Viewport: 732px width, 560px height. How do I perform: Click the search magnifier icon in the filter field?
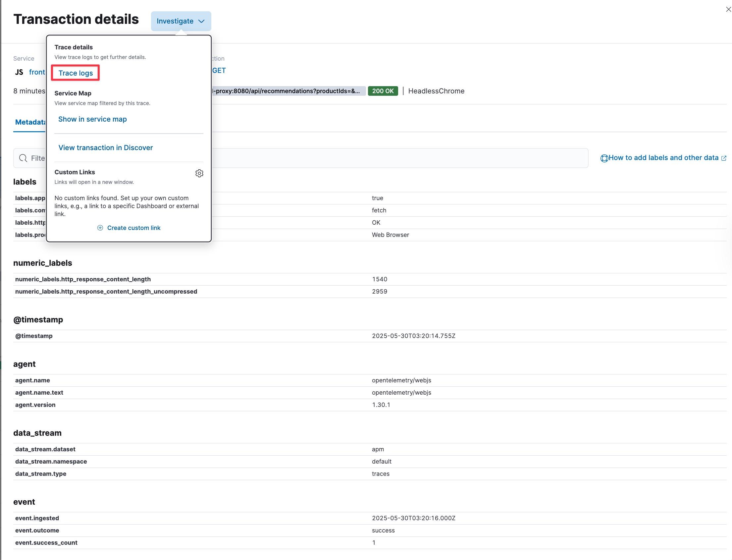click(x=23, y=158)
